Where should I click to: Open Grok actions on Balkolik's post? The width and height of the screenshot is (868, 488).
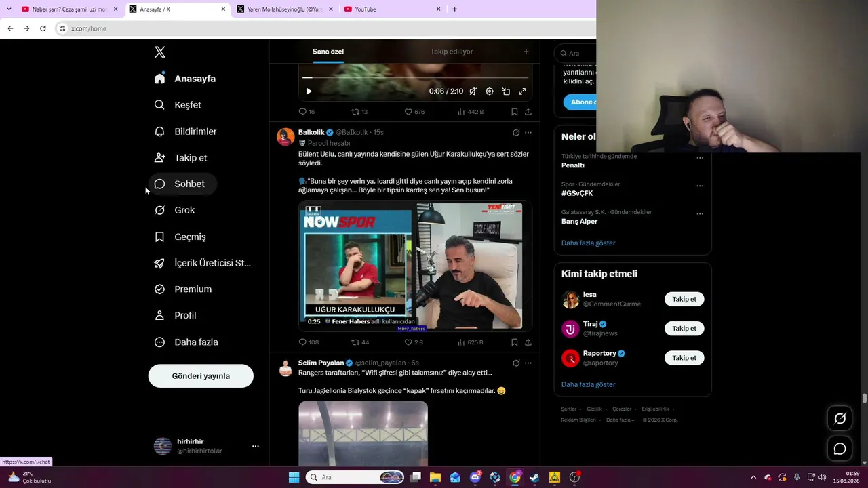[x=516, y=133]
